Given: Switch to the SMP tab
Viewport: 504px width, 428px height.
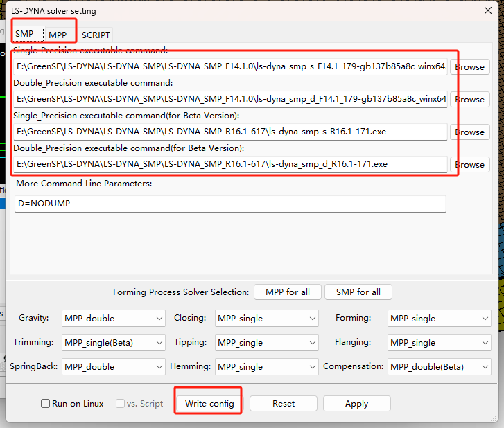Looking at the screenshot, I should (x=28, y=34).
